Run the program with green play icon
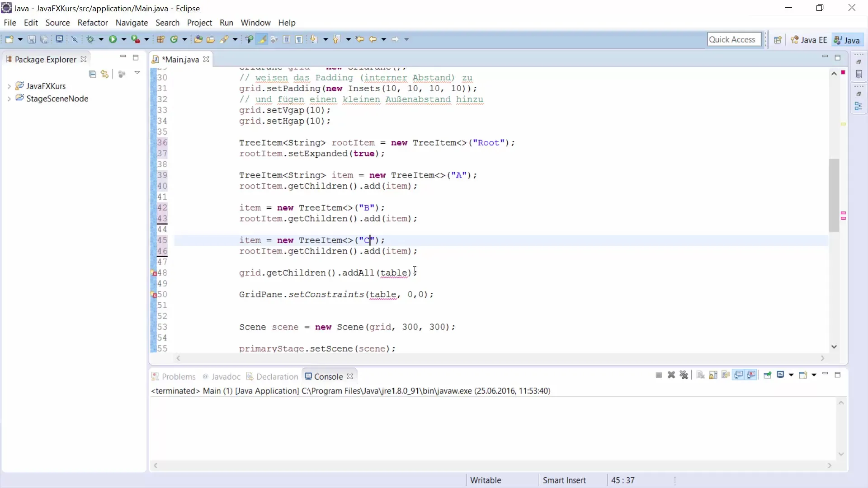The image size is (868, 488). pyautogui.click(x=113, y=39)
